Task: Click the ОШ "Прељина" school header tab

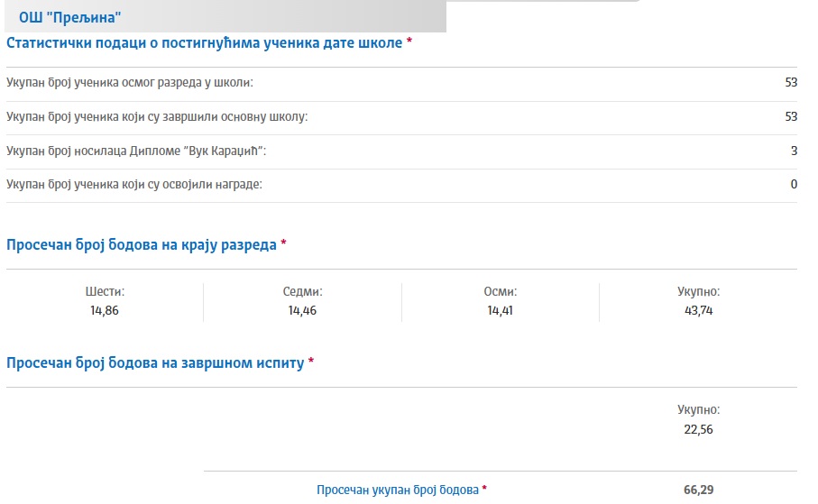Action: pos(225,17)
